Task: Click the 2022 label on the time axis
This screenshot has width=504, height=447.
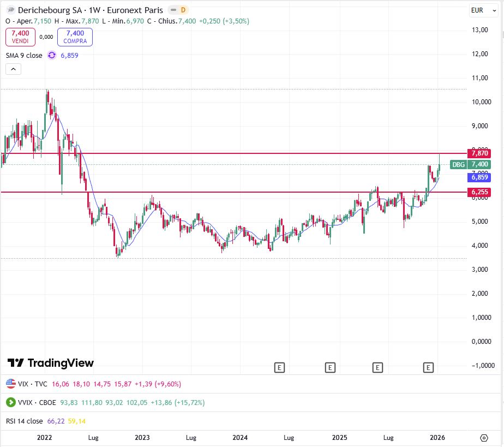Action: tap(44, 437)
